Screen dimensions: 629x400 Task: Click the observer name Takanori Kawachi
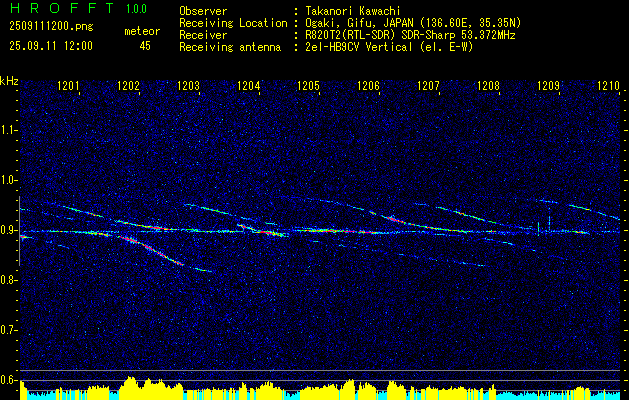click(x=353, y=12)
